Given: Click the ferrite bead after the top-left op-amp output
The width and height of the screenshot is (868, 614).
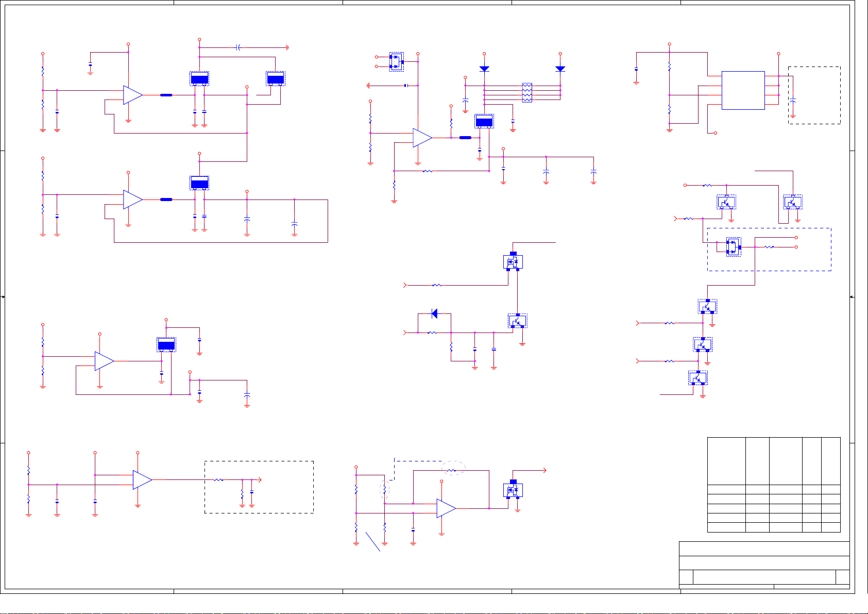Looking at the screenshot, I should click(166, 95).
